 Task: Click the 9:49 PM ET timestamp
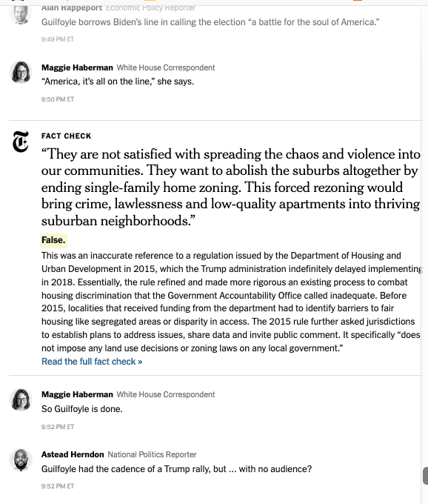tap(58, 39)
